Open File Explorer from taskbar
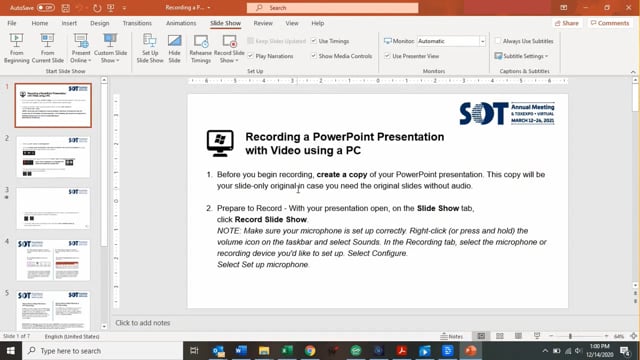The image size is (640, 360). click(x=264, y=351)
